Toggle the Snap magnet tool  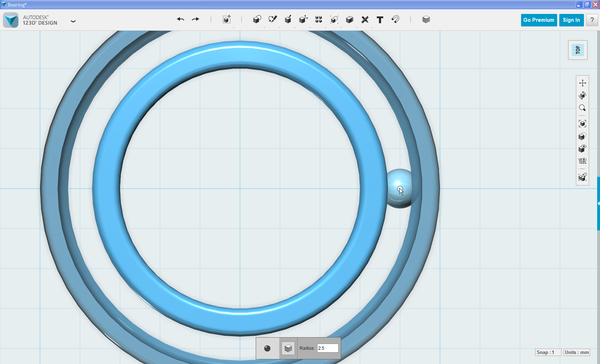[395, 19]
